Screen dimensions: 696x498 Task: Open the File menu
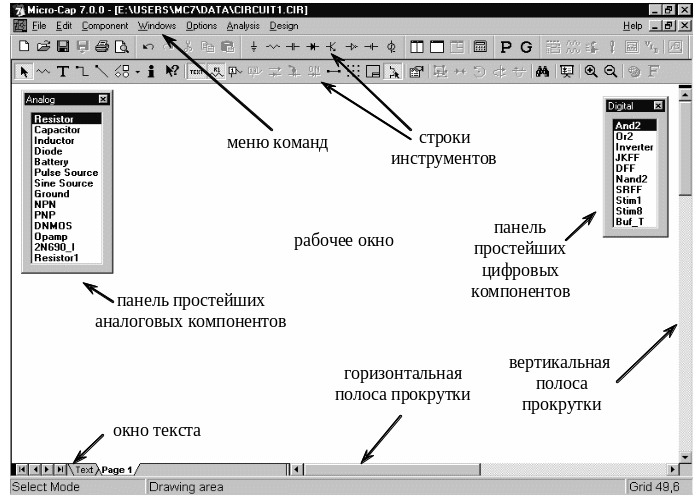(x=39, y=26)
